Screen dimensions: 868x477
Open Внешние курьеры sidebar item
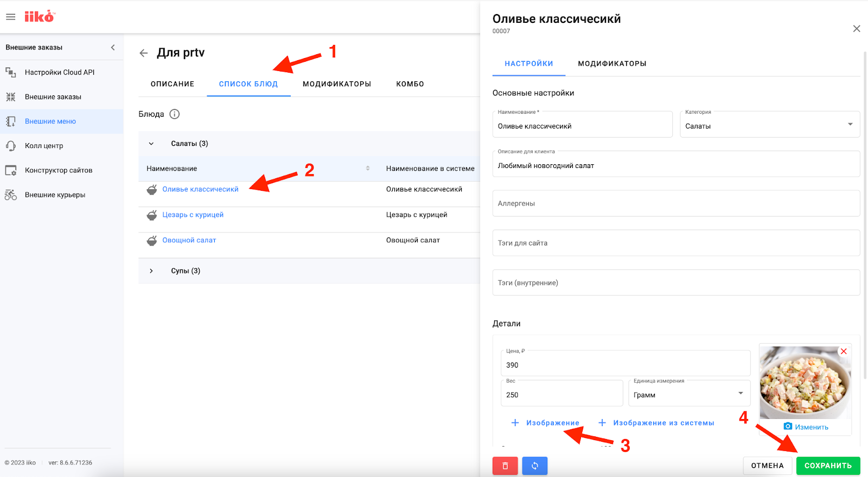coord(62,195)
